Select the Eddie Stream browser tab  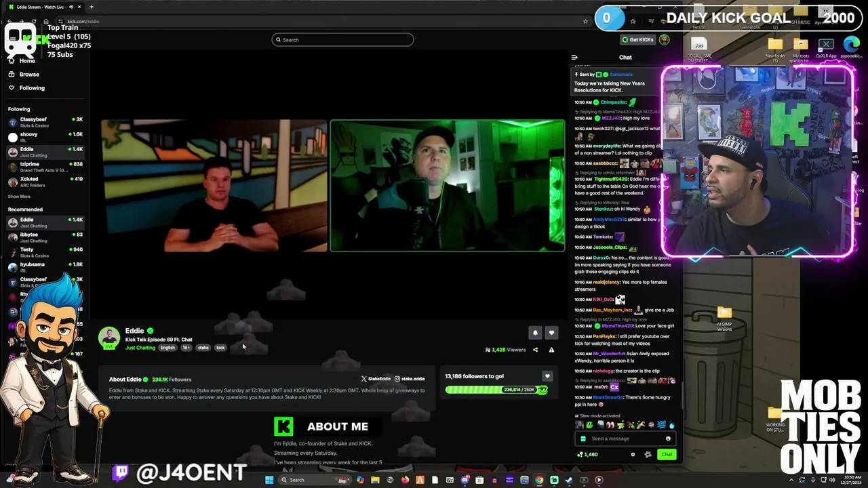(x=44, y=7)
